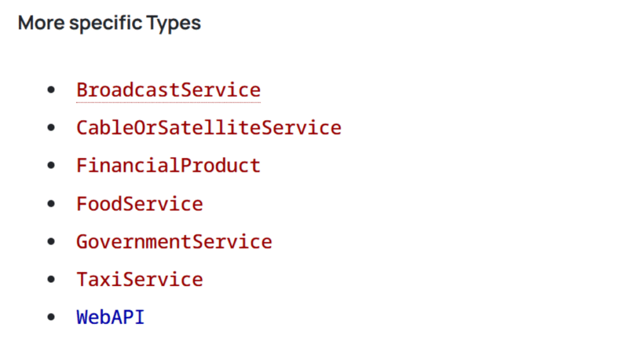The width and height of the screenshot is (644, 349).
Task: Click the word 'Types' in the heading
Action: click(x=174, y=23)
